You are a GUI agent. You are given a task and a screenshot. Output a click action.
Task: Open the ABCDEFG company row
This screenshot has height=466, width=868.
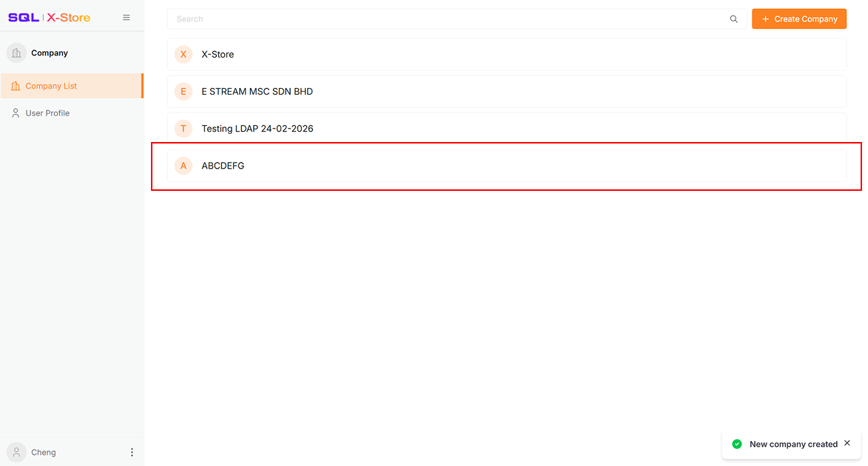(x=506, y=166)
